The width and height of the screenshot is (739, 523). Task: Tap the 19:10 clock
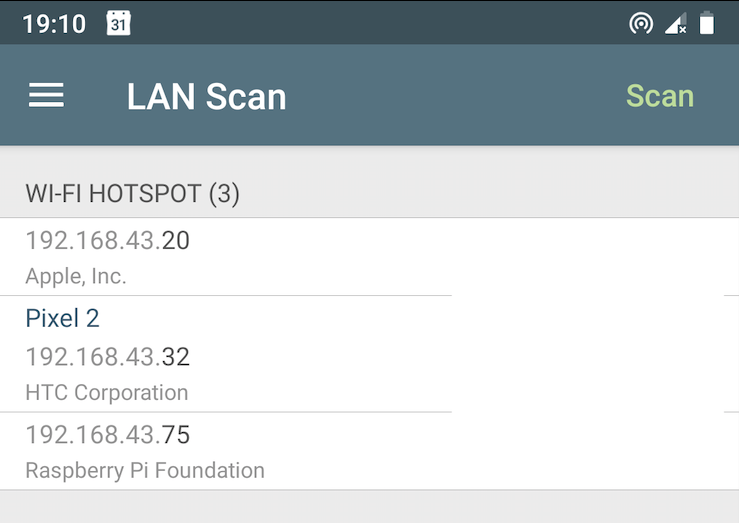pyautogui.click(x=54, y=24)
